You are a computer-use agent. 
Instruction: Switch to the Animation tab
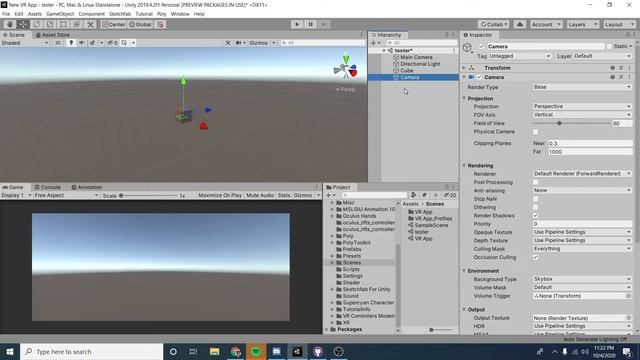point(87,187)
